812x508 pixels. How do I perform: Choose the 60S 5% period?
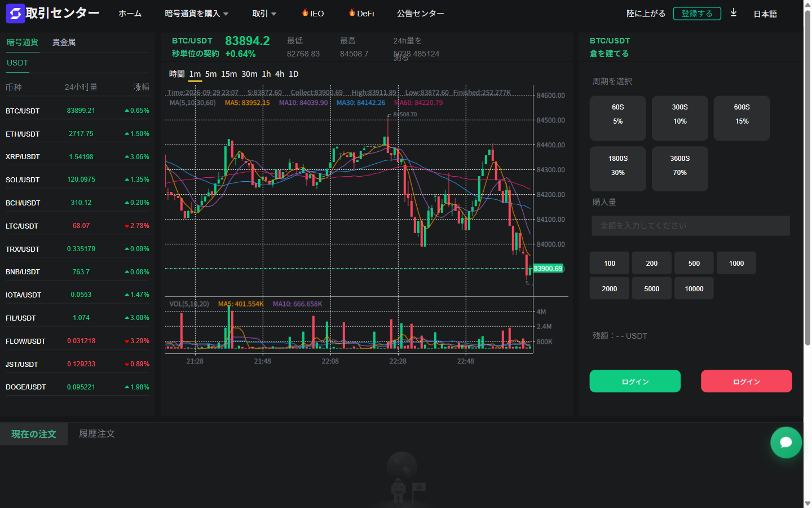(x=618, y=118)
